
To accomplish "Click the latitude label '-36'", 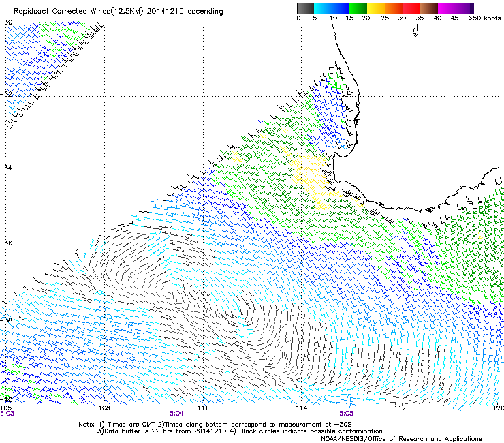I will [x=6, y=243].
